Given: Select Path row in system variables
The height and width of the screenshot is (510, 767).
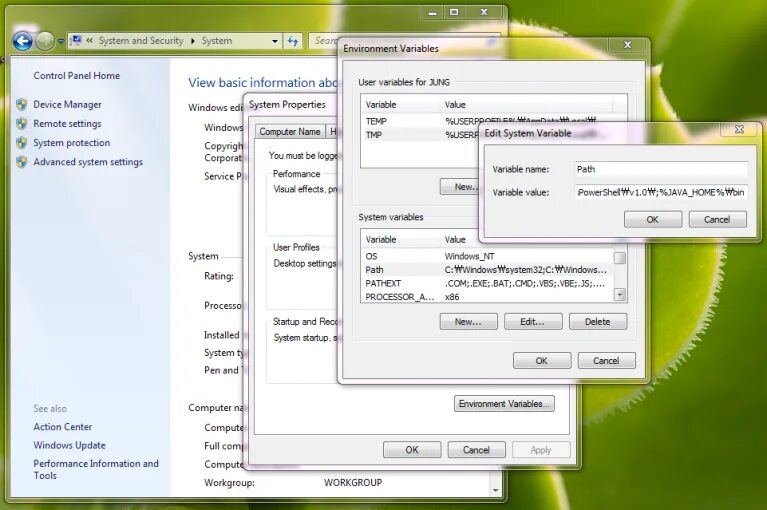Looking at the screenshot, I should tap(487, 269).
